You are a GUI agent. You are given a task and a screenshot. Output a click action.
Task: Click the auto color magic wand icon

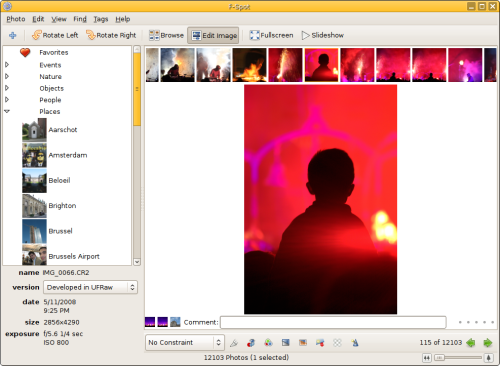pos(355,343)
